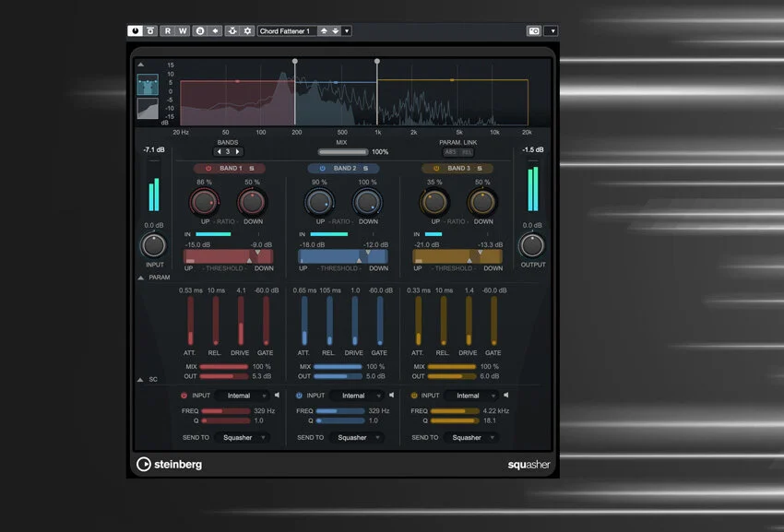Open the preset management dropdown
Image resolution: width=784 pixels, height=532 pixels.
(347, 31)
